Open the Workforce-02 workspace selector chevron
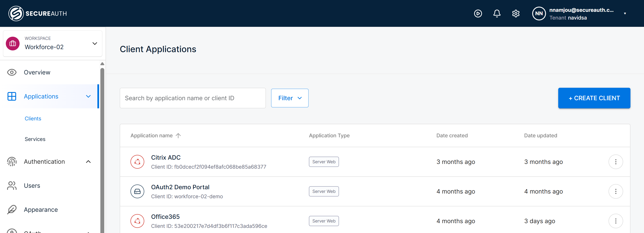 point(95,44)
